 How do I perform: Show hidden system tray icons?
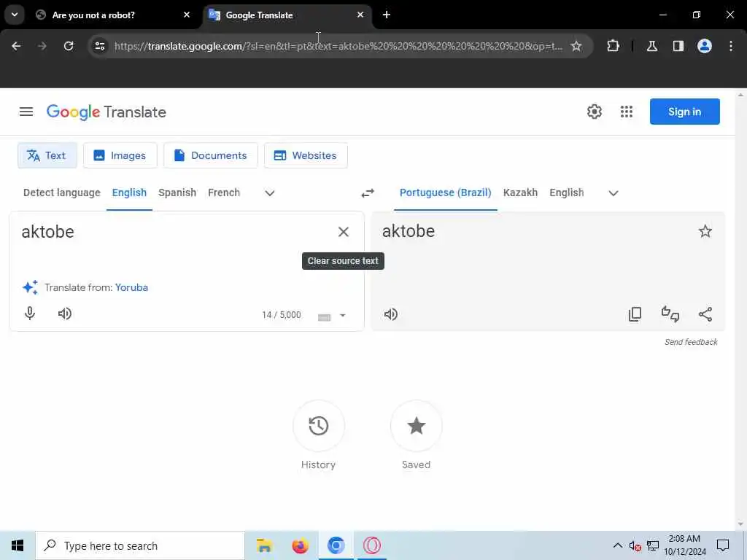pyautogui.click(x=617, y=545)
